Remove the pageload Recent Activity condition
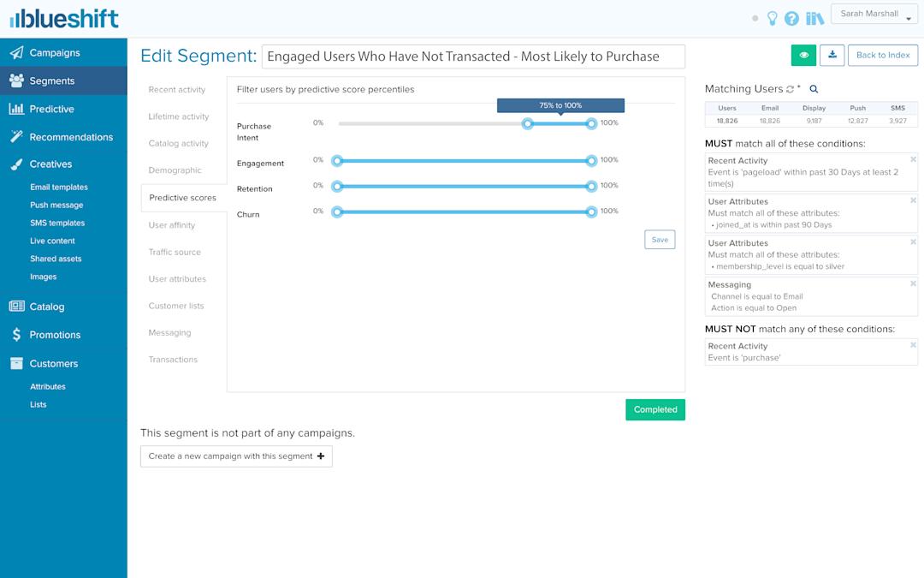The width and height of the screenshot is (924, 578). (x=913, y=159)
